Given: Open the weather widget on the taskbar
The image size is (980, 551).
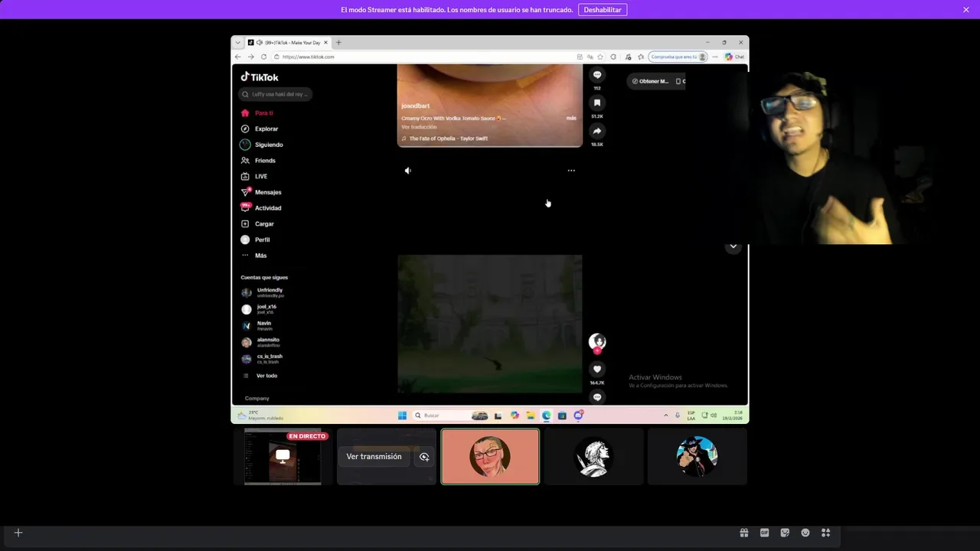Looking at the screenshot, I should tap(261, 416).
